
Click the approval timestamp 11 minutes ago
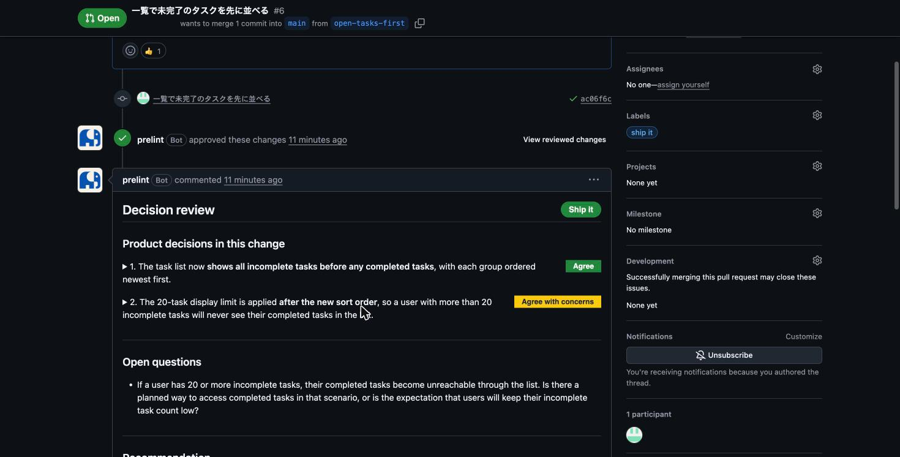[317, 140]
